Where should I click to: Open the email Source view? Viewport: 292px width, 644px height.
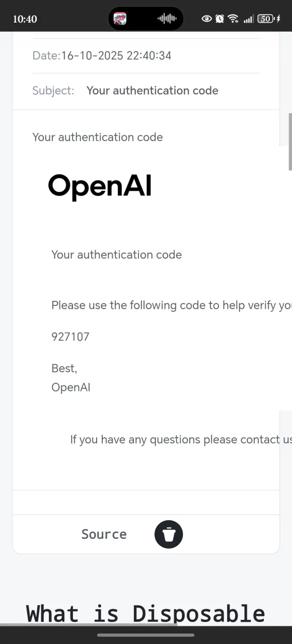pos(104,534)
